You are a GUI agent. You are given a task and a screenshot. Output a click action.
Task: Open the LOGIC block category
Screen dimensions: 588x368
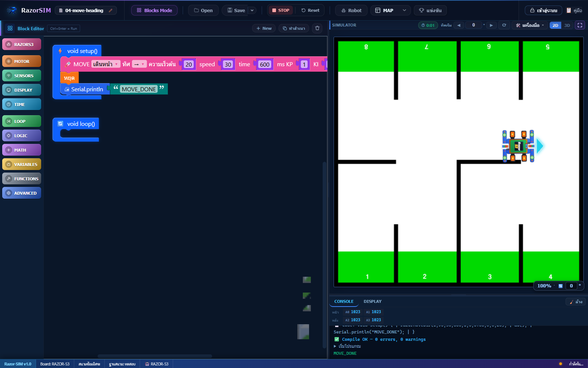(x=22, y=136)
